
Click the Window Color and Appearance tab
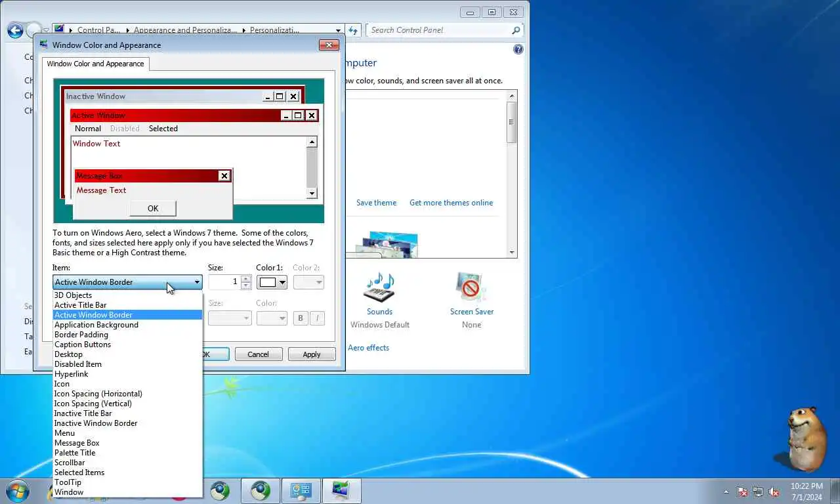pos(96,64)
